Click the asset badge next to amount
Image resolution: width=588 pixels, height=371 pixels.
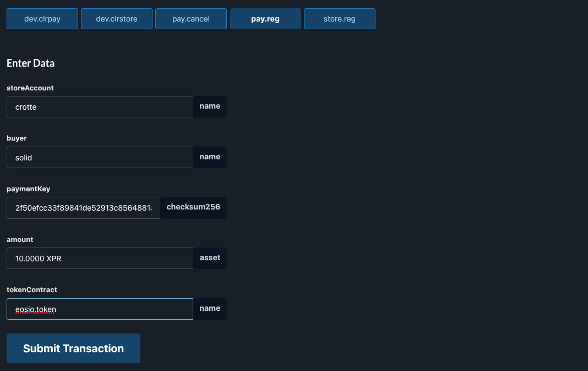tap(210, 257)
